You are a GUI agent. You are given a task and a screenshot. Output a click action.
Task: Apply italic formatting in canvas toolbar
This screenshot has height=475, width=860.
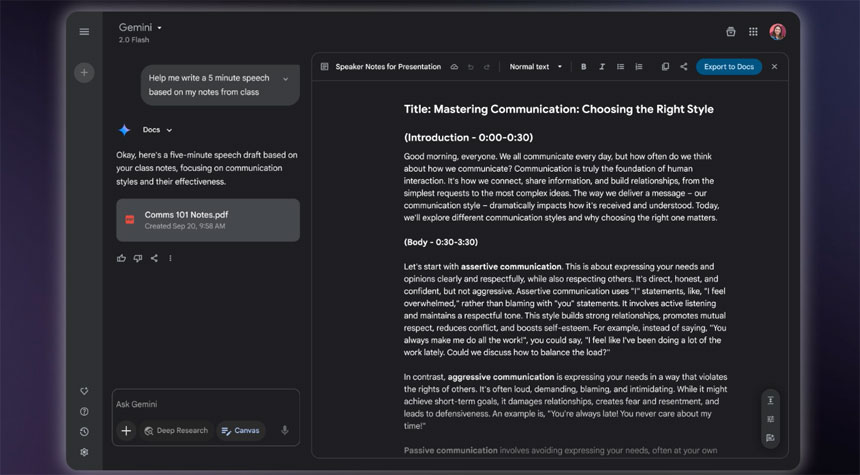click(x=602, y=67)
